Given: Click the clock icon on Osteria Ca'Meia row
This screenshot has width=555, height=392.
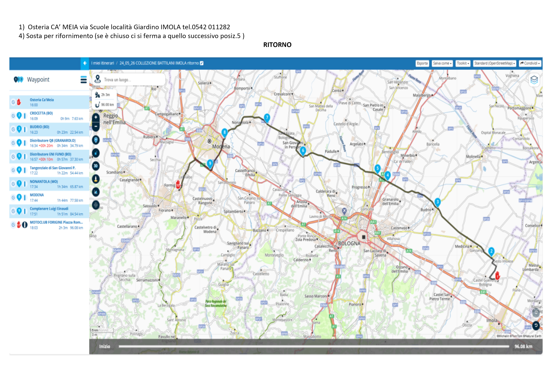Looking at the screenshot, I should coord(13,102).
